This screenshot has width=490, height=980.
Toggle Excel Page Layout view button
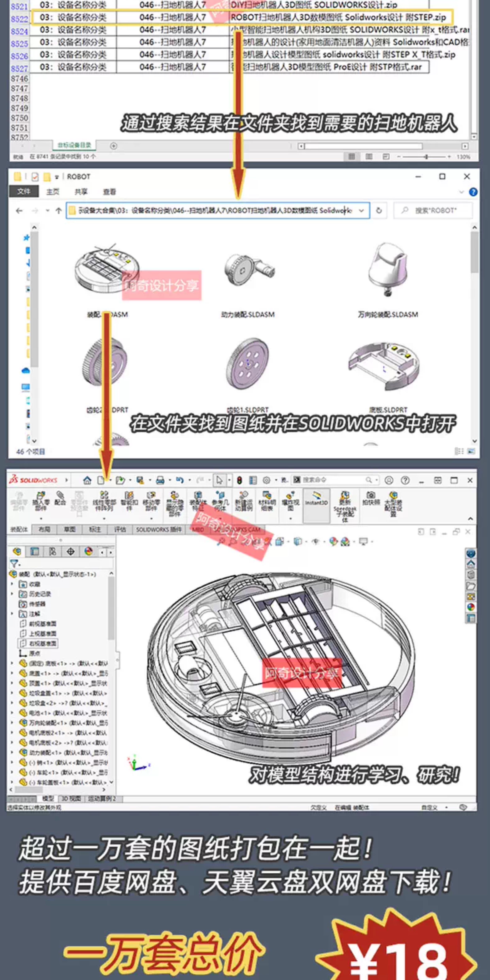(369, 157)
